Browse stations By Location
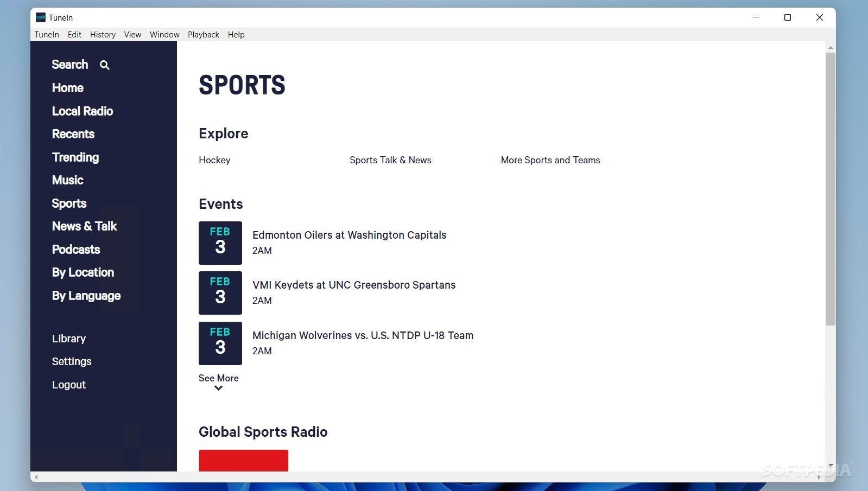 tap(83, 272)
